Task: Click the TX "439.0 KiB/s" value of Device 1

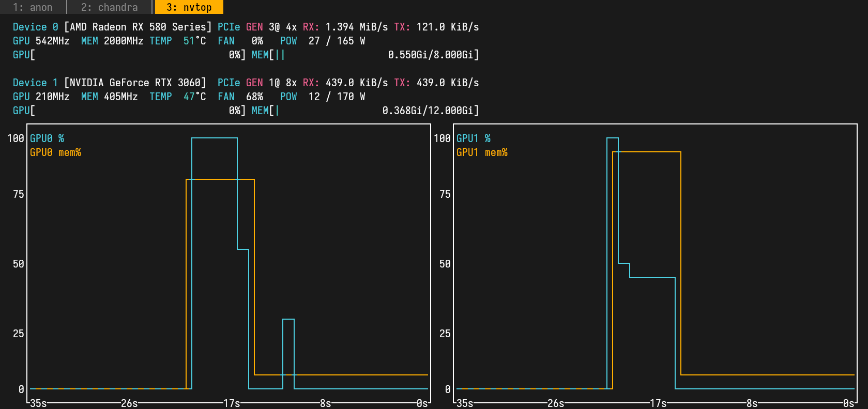Action: [448, 83]
